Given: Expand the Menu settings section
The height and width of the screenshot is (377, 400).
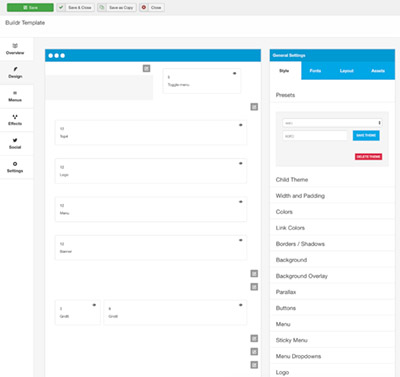Looking at the screenshot, I should 332,324.
